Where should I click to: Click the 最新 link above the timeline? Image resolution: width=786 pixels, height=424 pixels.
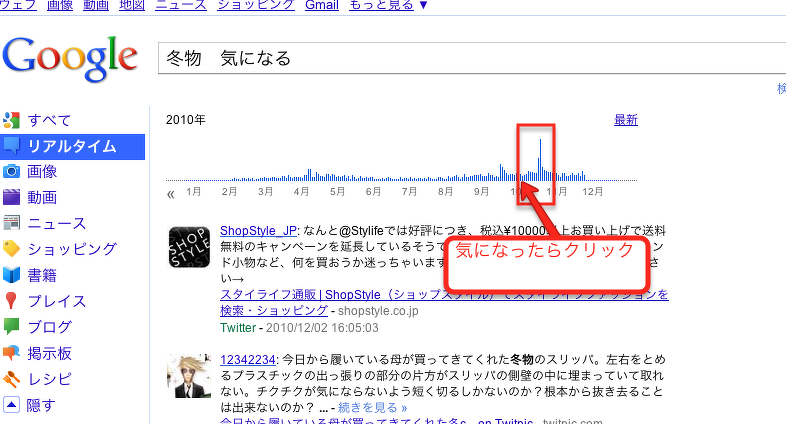[x=626, y=120]
